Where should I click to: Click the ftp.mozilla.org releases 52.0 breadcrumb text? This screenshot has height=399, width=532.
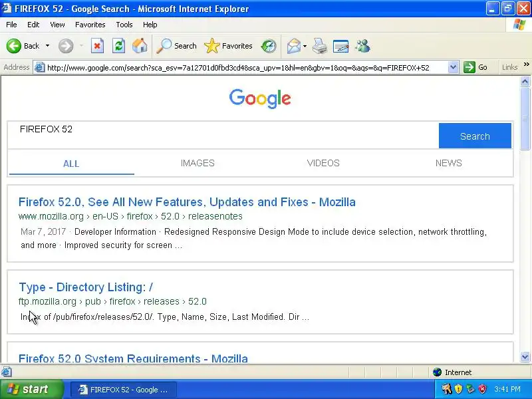pos(112,302)
